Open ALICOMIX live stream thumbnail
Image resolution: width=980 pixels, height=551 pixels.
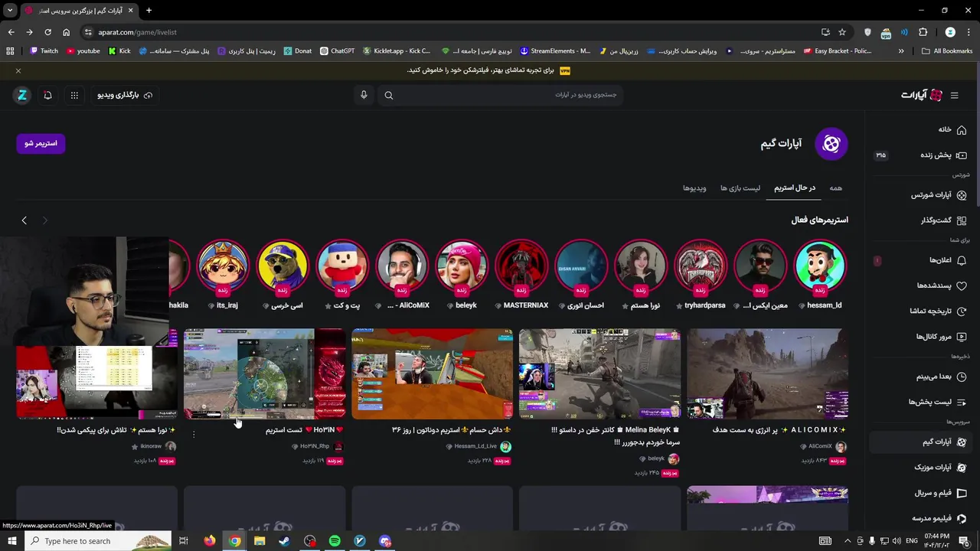pyautogui.click(x=767, y=374)
